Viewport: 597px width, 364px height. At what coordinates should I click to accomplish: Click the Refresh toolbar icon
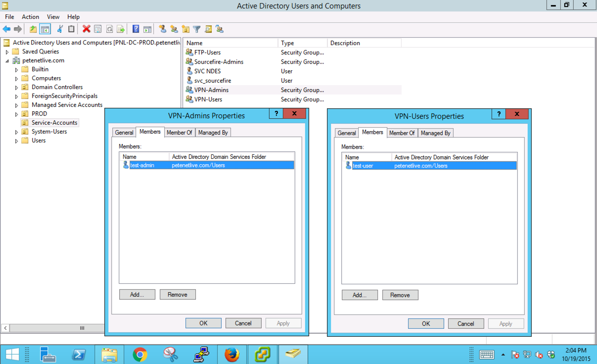(x=109, y=29)
